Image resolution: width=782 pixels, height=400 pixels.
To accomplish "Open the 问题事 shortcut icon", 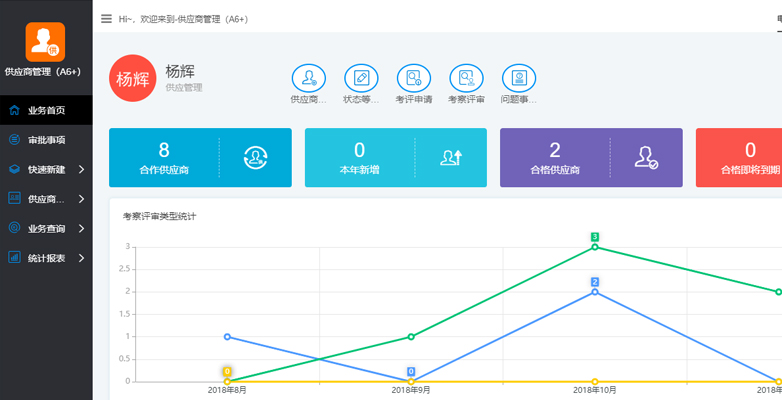I will tap(519, 78).
